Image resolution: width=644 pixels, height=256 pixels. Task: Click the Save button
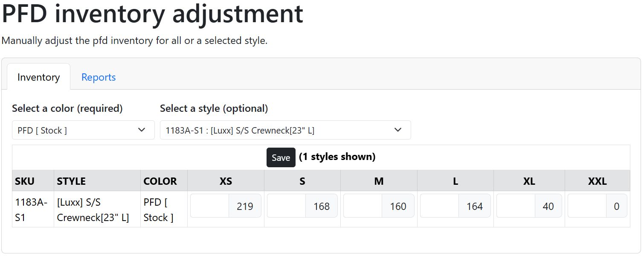pyautogui.click(x=281, y=157)
